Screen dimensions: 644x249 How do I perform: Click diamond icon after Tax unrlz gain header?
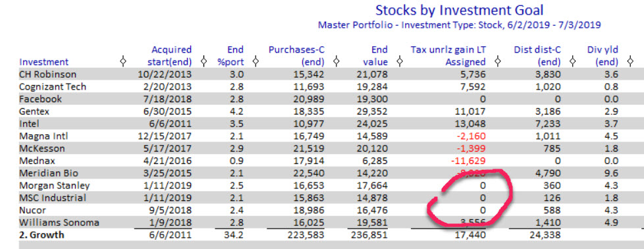point(498,62)
